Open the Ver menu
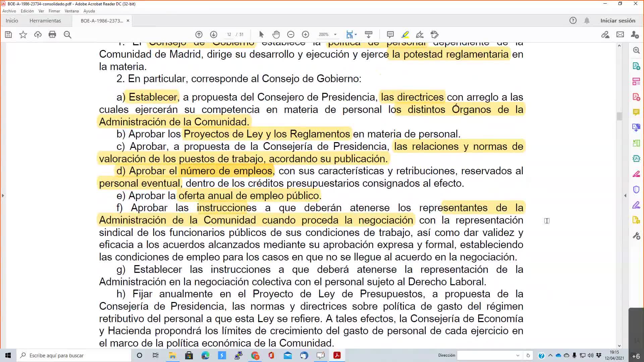This screenshot has width=644, height=362. coord(41,11)
